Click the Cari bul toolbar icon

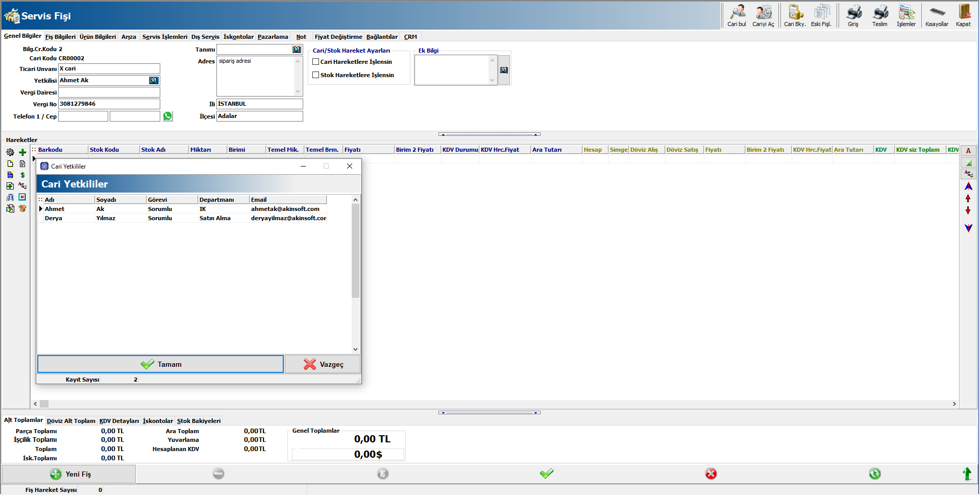tap(737, 15)
